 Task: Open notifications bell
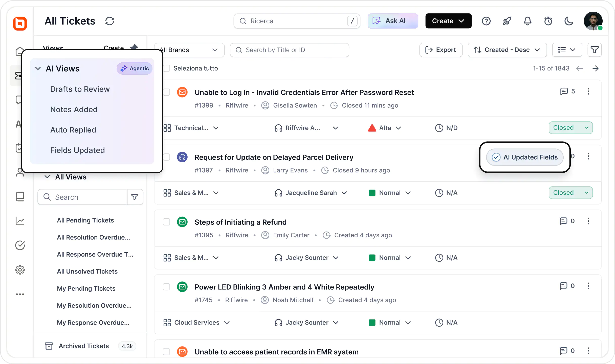[x=528, y=21]
